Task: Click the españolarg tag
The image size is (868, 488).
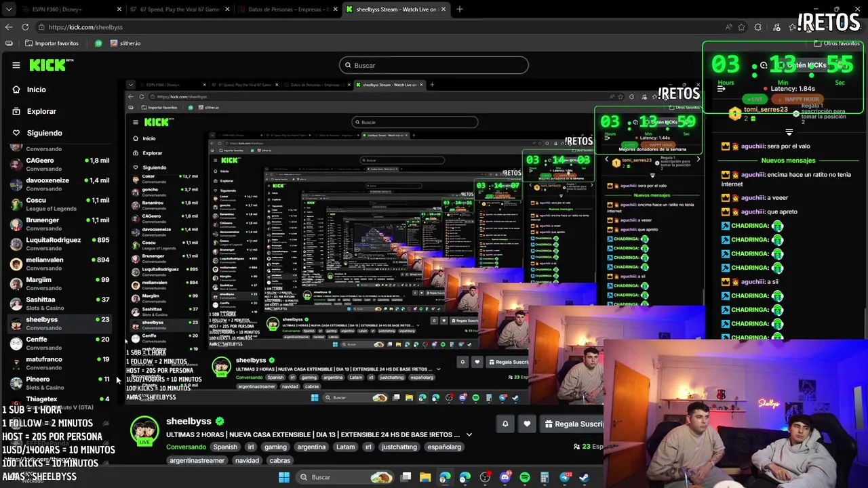Action: click(444, 447)
